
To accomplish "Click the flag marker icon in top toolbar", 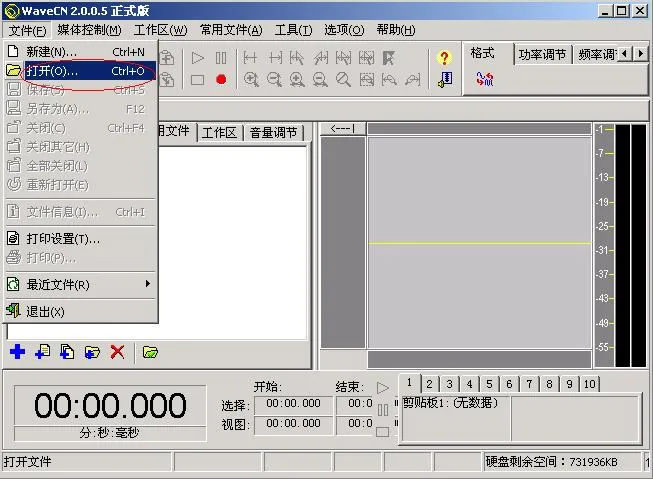I will [389, 58].
